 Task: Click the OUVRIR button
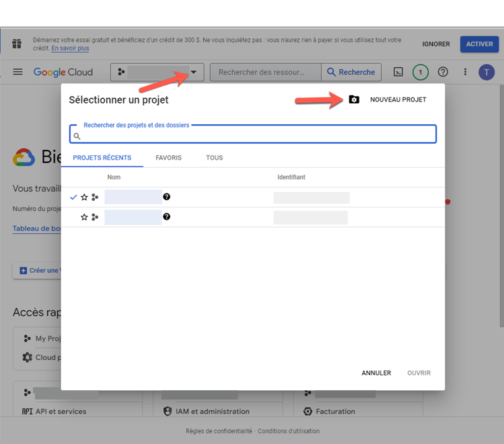[x=419, y=373]
